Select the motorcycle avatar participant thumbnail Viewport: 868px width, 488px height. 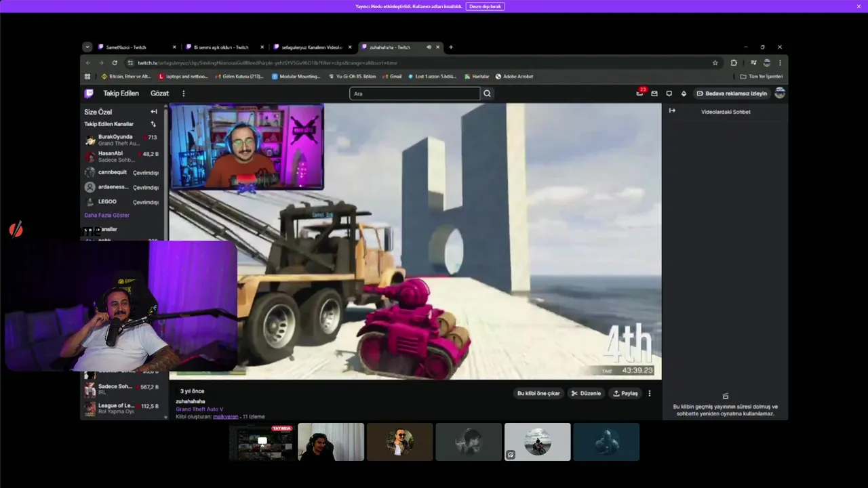(537, 442)
